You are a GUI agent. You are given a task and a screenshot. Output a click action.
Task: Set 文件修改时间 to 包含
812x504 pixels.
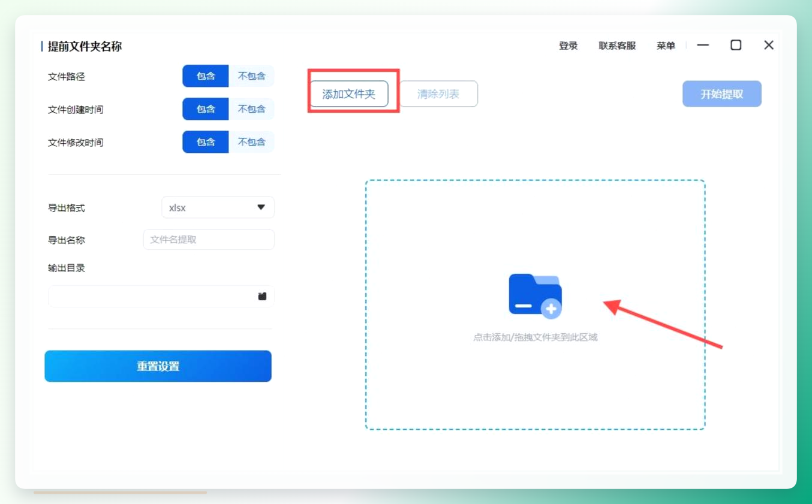(206, 142)
